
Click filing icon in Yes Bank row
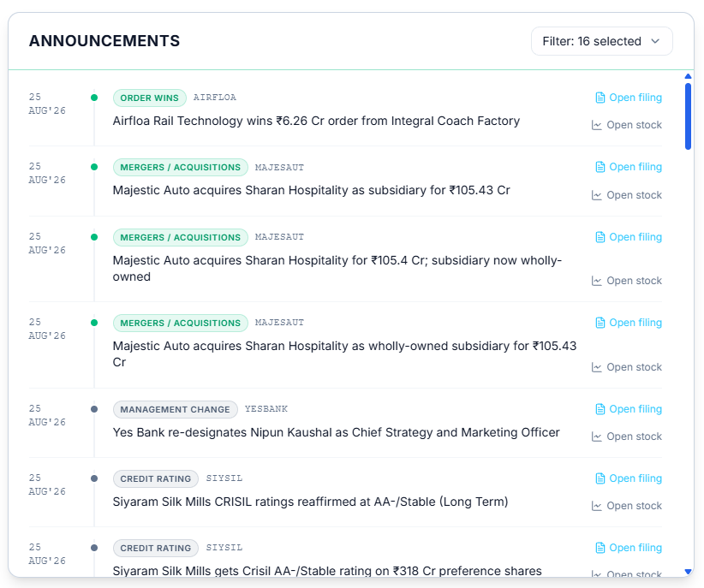pyautogui.click(x=600, y=409)
